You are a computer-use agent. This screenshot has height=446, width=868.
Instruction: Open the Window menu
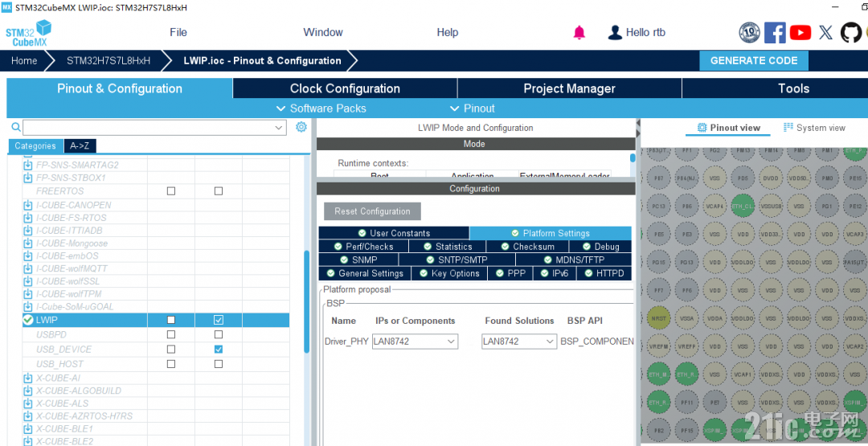pyautogui.click(x=323, y=33)
